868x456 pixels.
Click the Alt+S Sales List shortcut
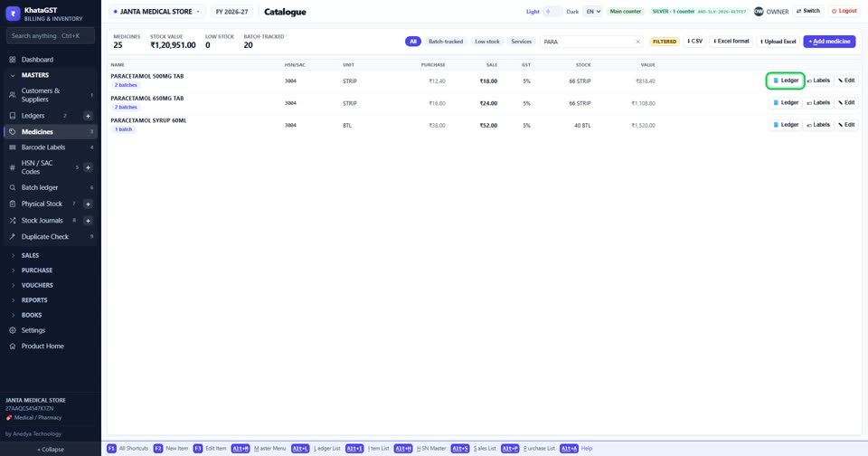click(473, 448)
